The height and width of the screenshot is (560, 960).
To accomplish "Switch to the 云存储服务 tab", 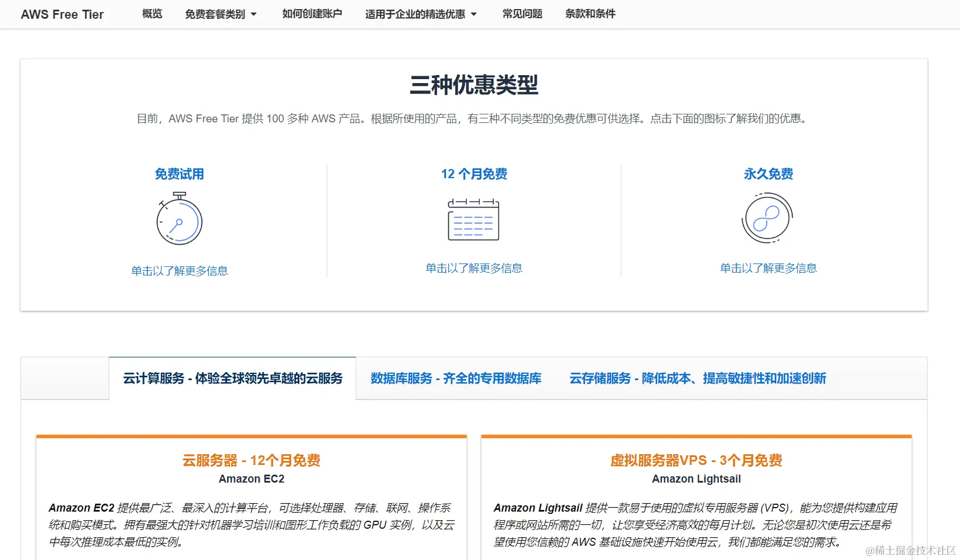I will pos(698,378).
